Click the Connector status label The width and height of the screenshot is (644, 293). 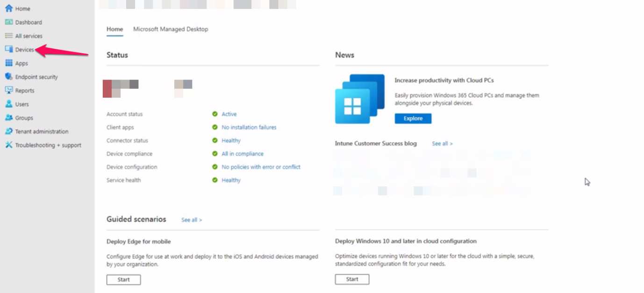click(127, 140)
